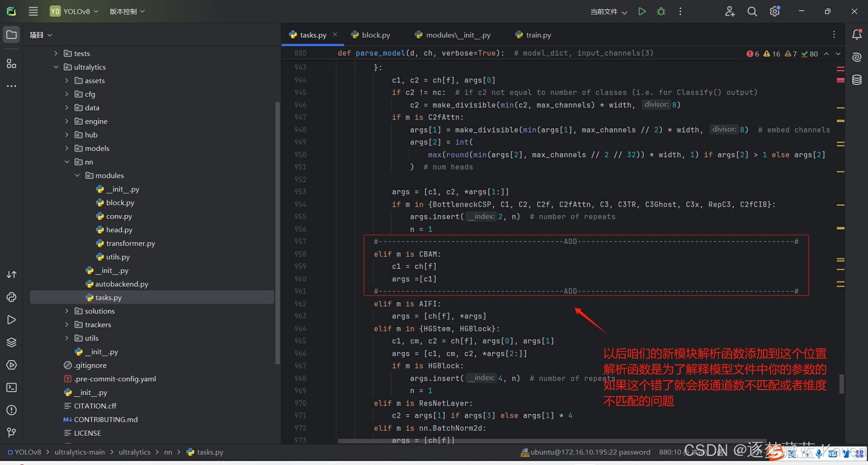This screenshot has width=868, height=465.
Task: Click ultralytics-main breadcrumb in status bar
Action: pyautogui.click(x=80, y=452)
